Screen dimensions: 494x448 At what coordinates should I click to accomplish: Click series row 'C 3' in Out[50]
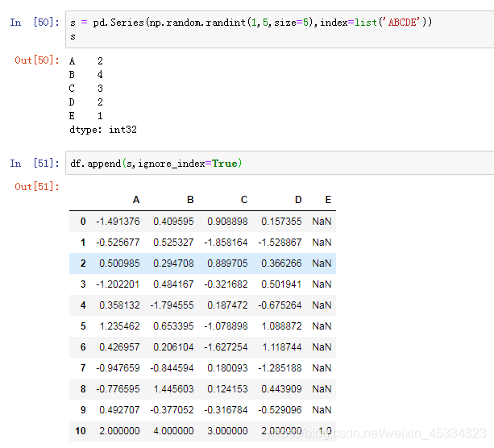coord(86,89)
